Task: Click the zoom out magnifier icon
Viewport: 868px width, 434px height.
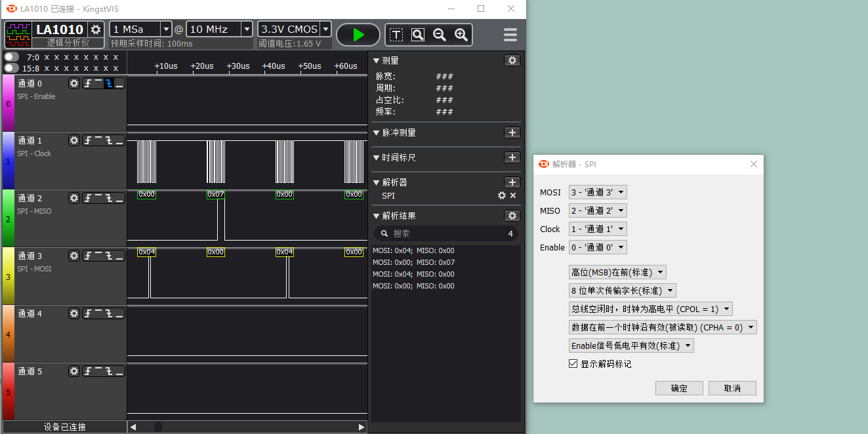Action: [x=439, y=34]
